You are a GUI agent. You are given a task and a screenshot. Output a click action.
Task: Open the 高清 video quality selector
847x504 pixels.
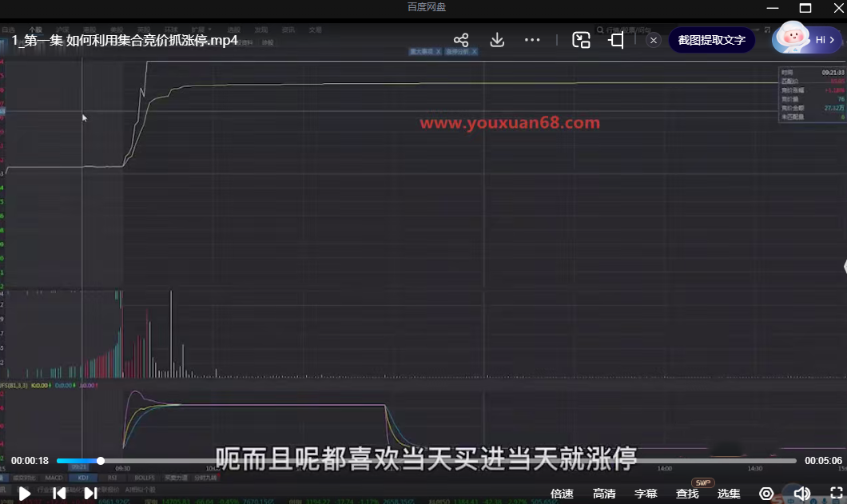(604, 494)
